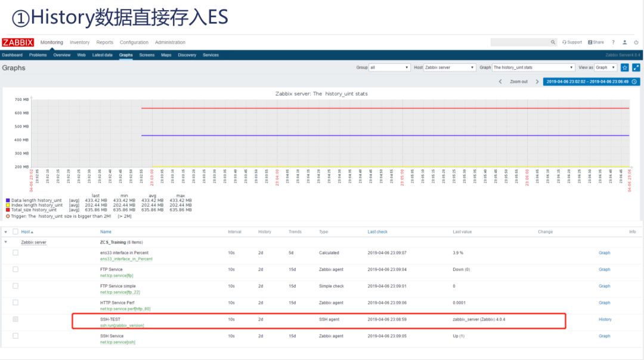Switch to the Maps tab
This screenshot has width=644, height=360.
[x=166, y=55]
